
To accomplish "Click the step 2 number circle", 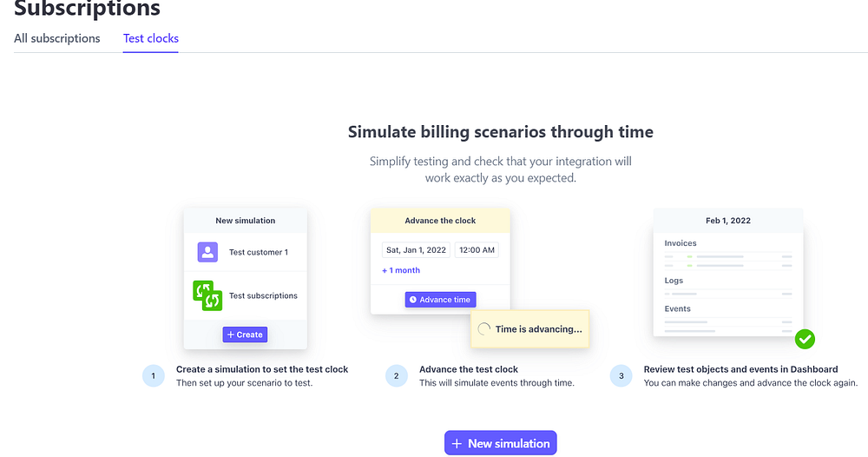I will [397, 375].
